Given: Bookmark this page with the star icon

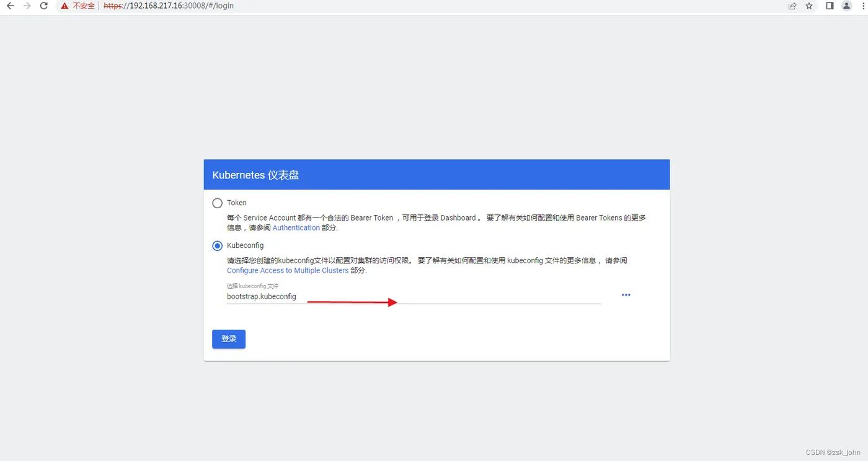Looking at the screenshot, I should tap(809, 6).
